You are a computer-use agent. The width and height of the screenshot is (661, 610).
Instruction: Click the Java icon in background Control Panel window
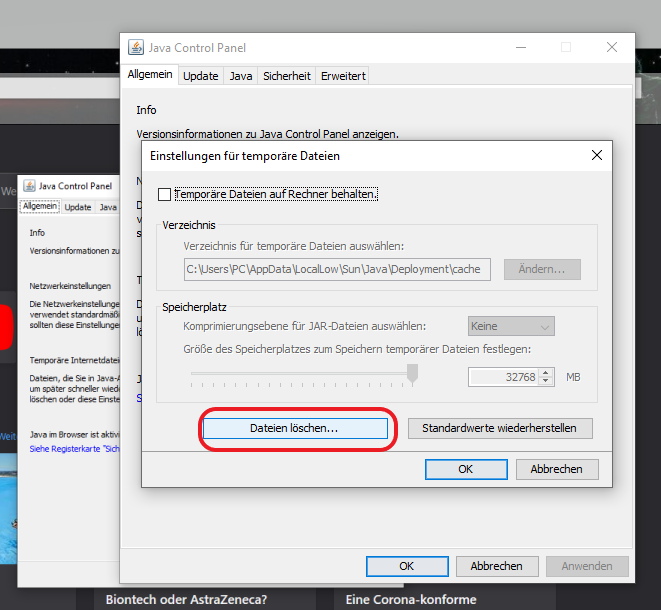[29, 186]
